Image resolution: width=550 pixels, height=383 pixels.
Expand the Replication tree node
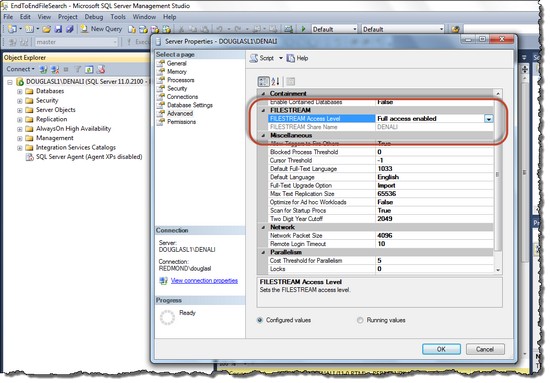[20, 120]
